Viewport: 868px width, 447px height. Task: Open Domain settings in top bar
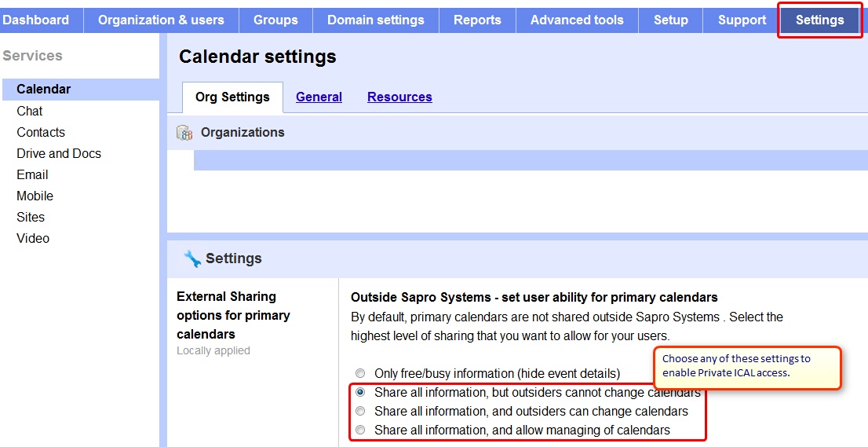tap(375, 20)
